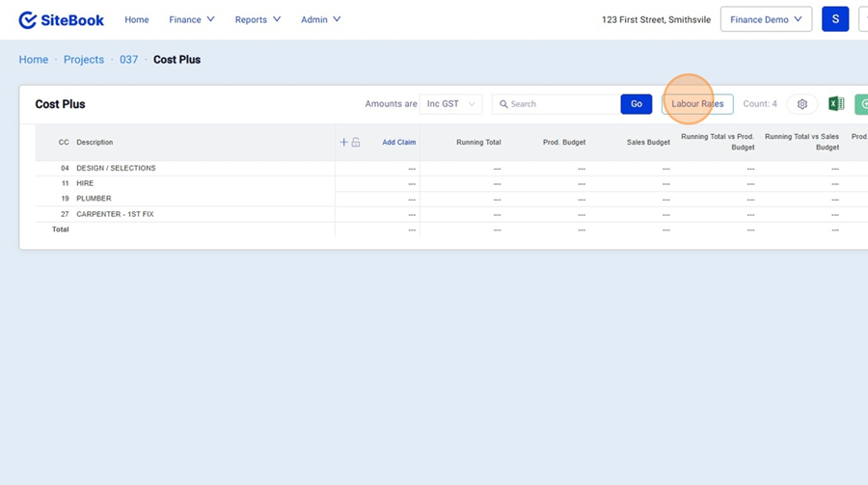The width and height of the screenshot is (868, 485).
Task: Export table with the Excel icon
Action: tap(836, 104)
